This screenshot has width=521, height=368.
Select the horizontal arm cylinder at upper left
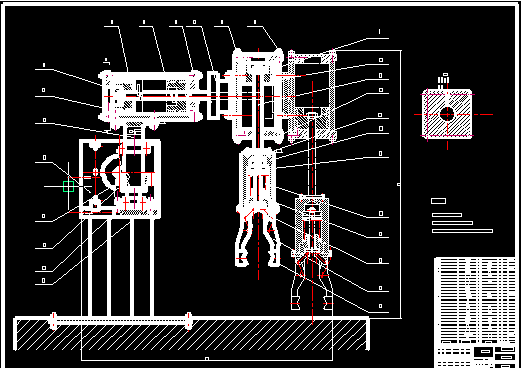(151, 97)
